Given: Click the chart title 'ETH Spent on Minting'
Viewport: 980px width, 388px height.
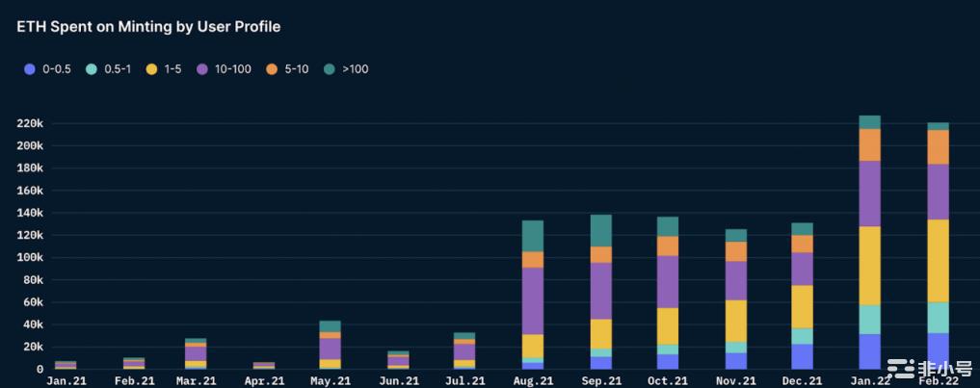Looking at the screenshot, I should pos(148,27).
